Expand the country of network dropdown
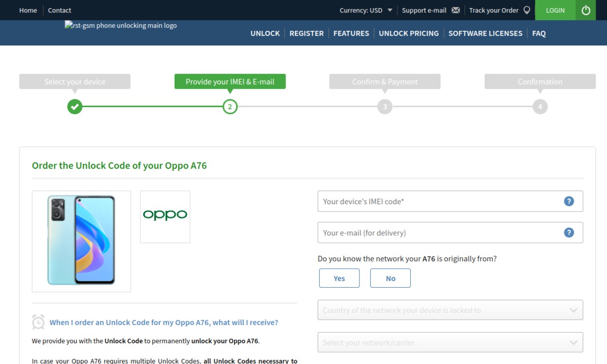 (450, 310)
